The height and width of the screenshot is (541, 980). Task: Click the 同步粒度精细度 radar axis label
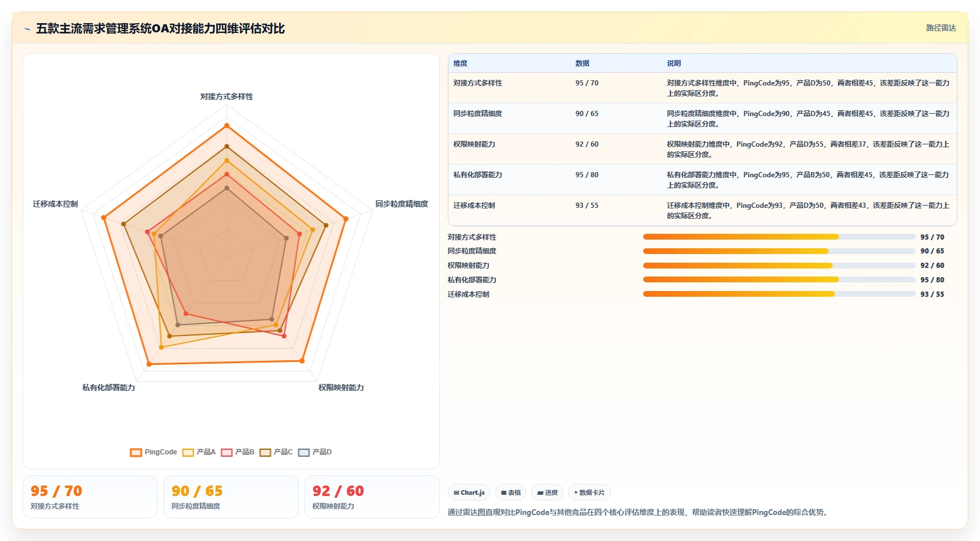point(402,204)
